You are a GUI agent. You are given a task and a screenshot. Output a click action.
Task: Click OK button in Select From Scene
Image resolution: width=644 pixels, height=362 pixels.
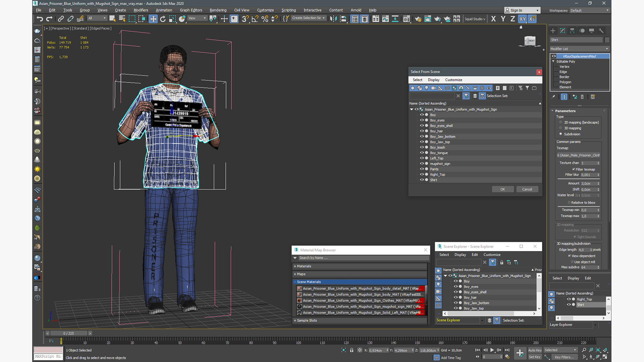point(502,189)
